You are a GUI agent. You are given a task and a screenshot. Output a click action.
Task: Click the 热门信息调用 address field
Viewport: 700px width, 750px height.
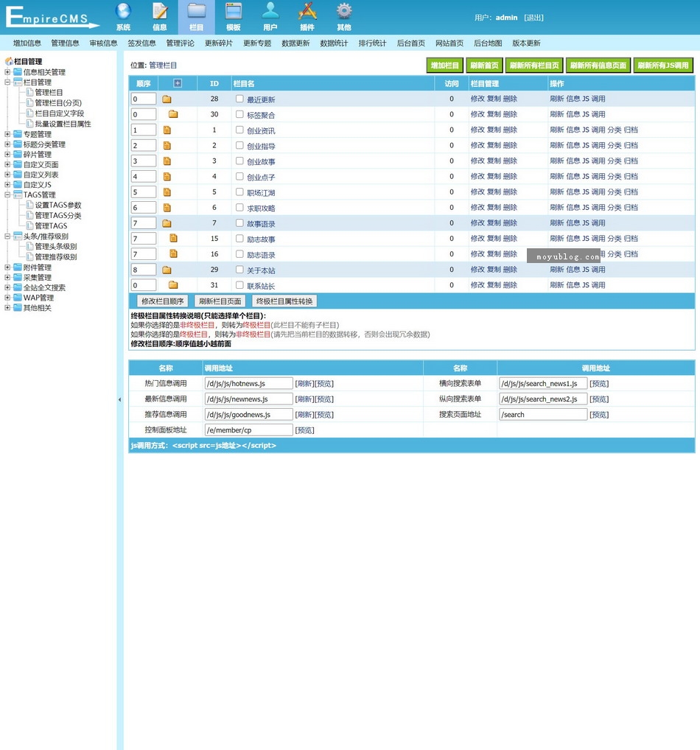[249, 383]
